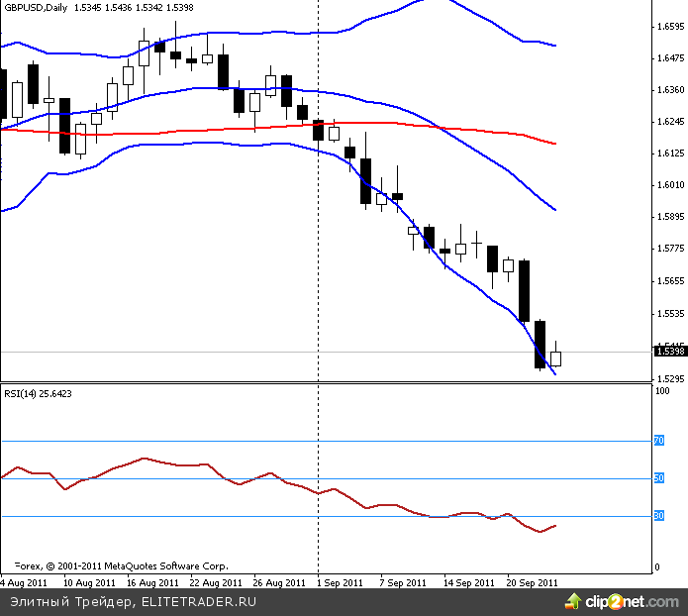Screen dimensions: 688x616
Task: Click the 16 Aug 2011 date label
Action: 151,582
